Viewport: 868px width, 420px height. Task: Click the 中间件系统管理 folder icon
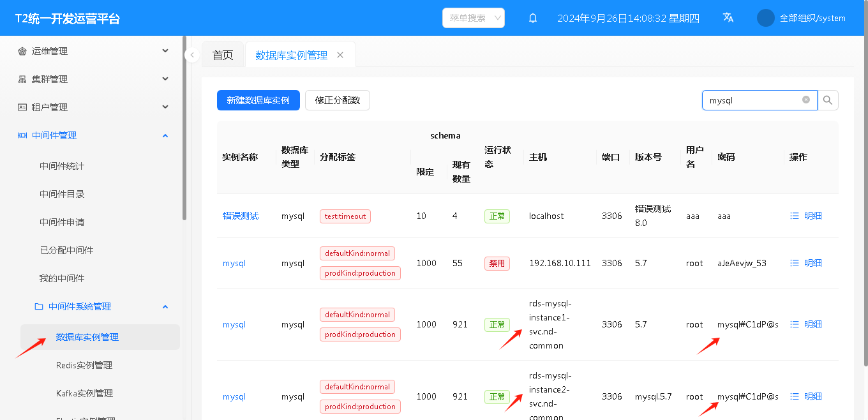pyautogui.click(x=39, y=306)
